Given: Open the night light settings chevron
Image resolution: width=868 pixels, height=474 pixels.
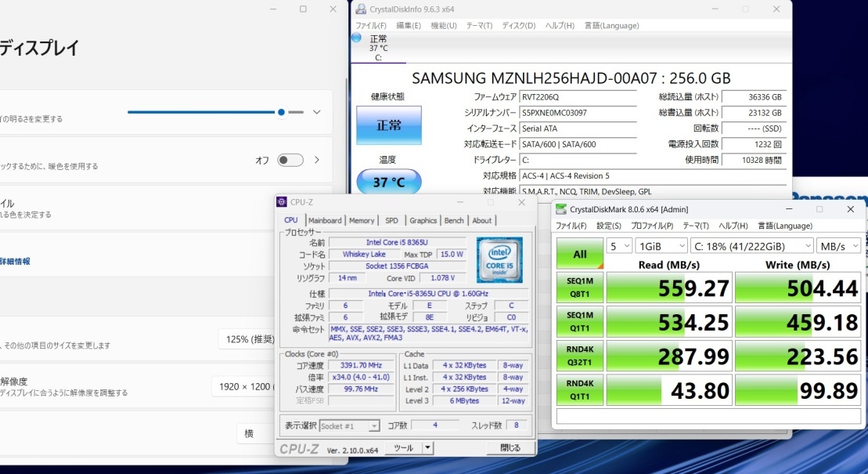Looking at the screenshot, I should pos(317,160).
